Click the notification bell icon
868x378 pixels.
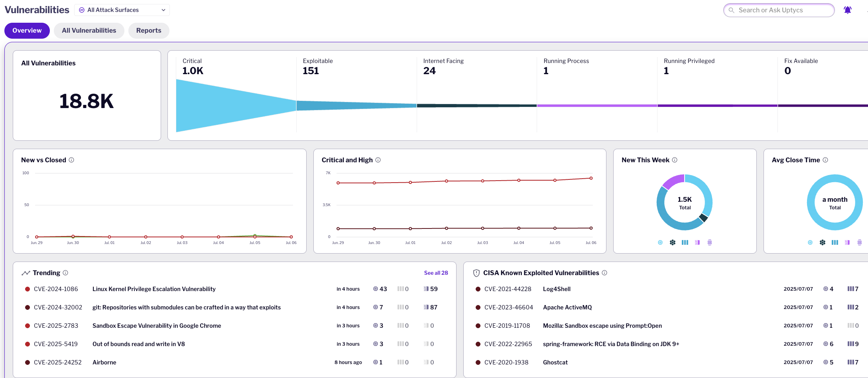click(848, 10)
